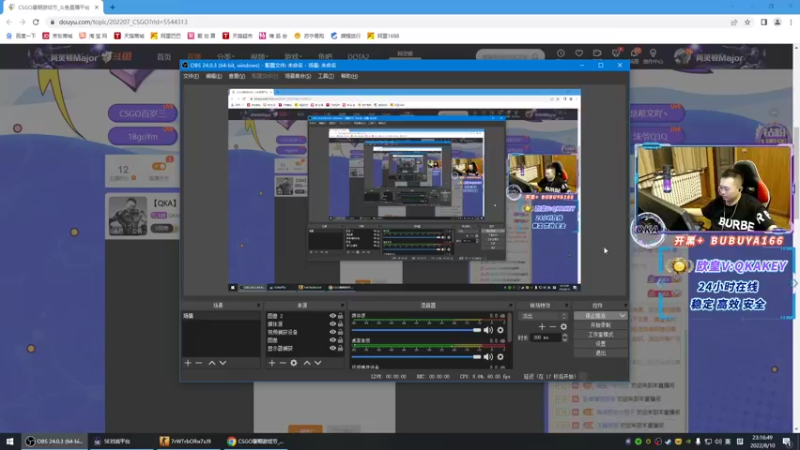Open settings gear of second mixer channel
Viewport: 800px width, 450px height.
[501, 357]
